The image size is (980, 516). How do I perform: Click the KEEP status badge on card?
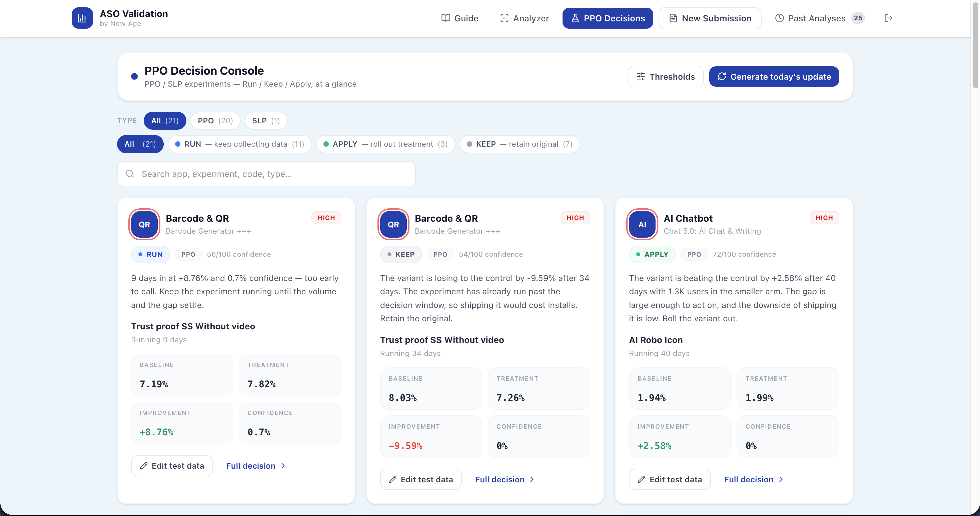tap(401, 254)
